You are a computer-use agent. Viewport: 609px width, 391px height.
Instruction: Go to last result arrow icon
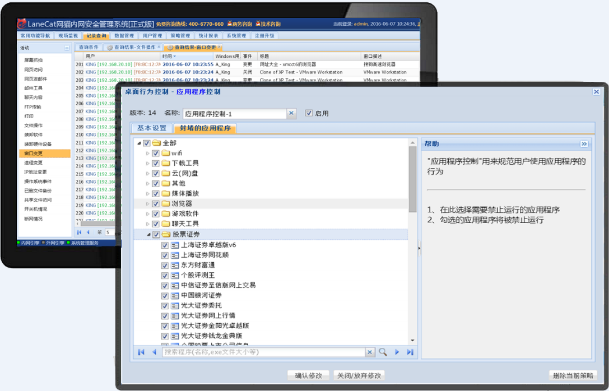point(410,352)
